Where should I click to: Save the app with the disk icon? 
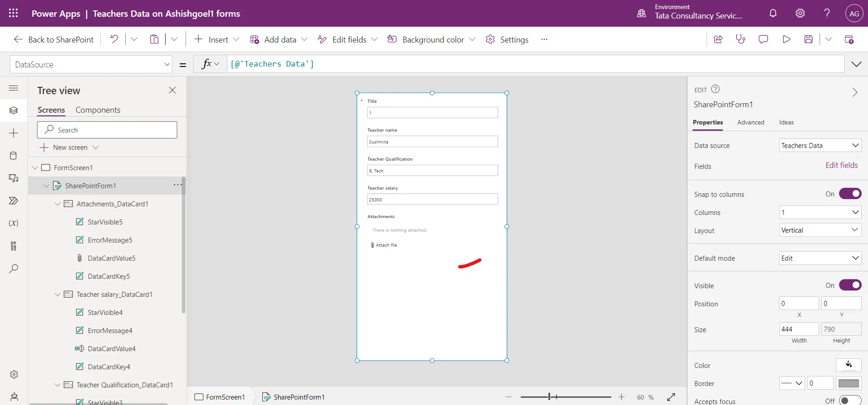[809, 39]
